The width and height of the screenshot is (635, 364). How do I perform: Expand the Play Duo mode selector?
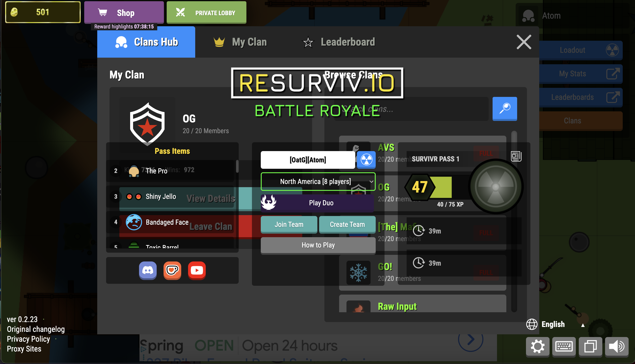[317, 203]
